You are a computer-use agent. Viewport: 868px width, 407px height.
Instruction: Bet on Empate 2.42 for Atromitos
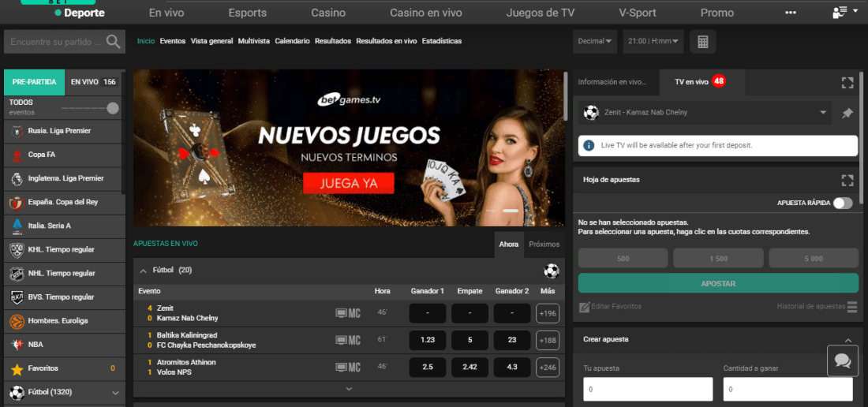(470, 368)
